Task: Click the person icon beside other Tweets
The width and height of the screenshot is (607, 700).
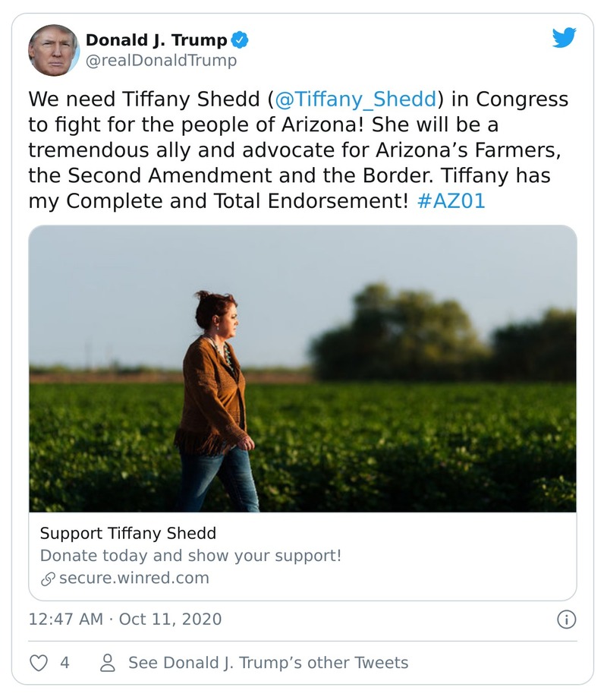Action: click(x=109, y=663)
